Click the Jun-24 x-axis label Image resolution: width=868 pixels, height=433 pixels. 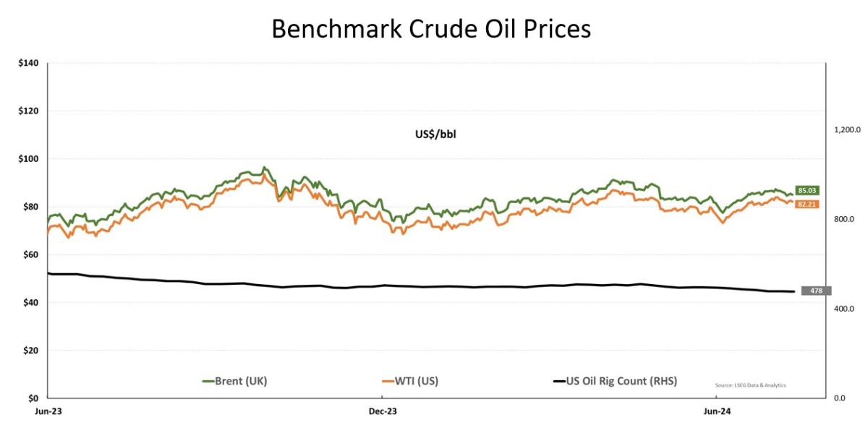coord(716,411)
